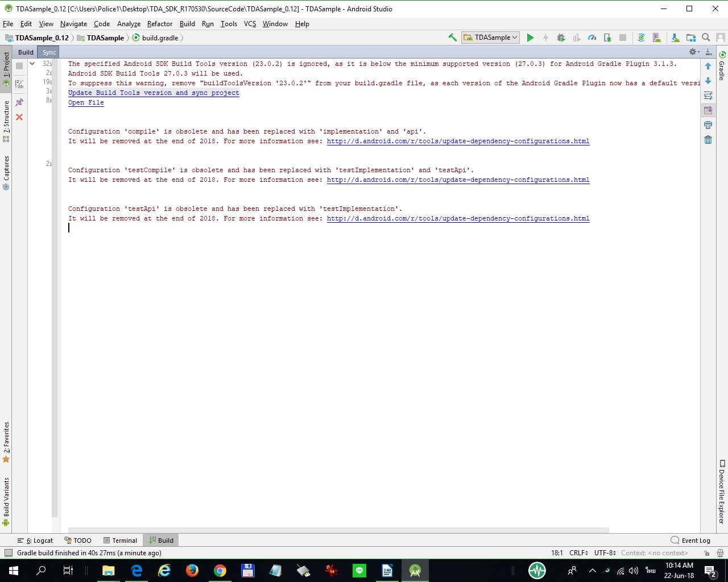
Task: Click the read-only lock icon in status bar
Action: [706, 553]
